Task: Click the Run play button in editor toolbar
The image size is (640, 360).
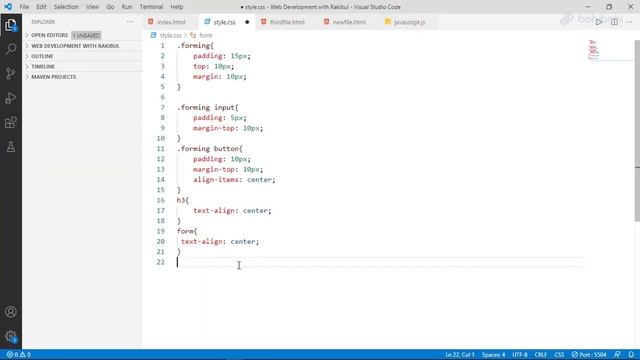Action: (599, 22)
